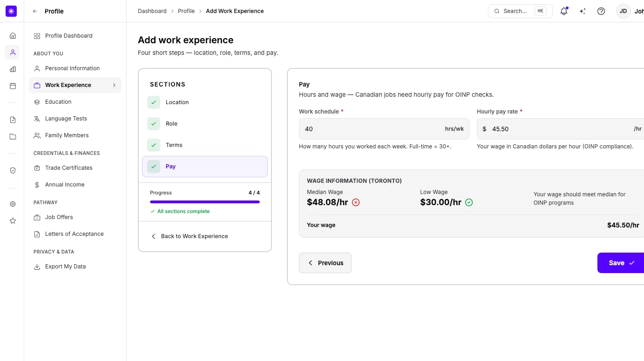
Task: Click the Hourly pay rate field
Action: 561,129
